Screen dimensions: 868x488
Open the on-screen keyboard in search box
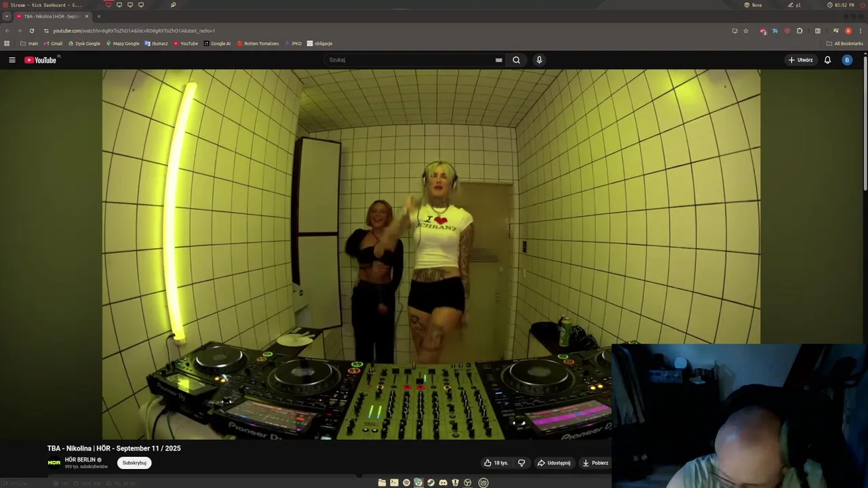[x=499, y=60]
